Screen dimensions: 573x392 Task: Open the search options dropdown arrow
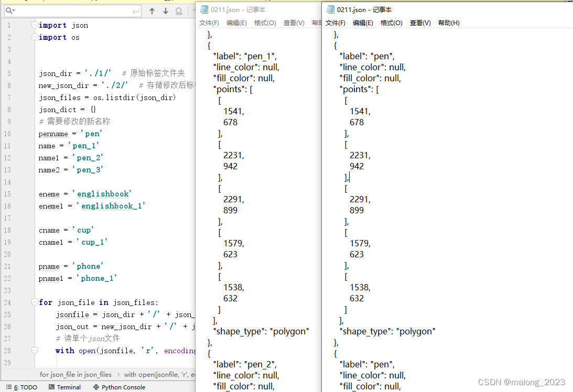(x=14, y=11)
